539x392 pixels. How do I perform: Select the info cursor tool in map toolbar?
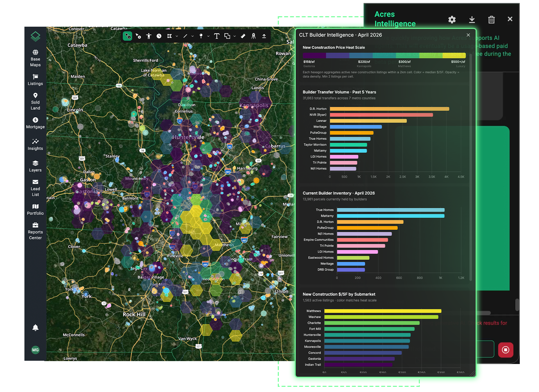128,36
